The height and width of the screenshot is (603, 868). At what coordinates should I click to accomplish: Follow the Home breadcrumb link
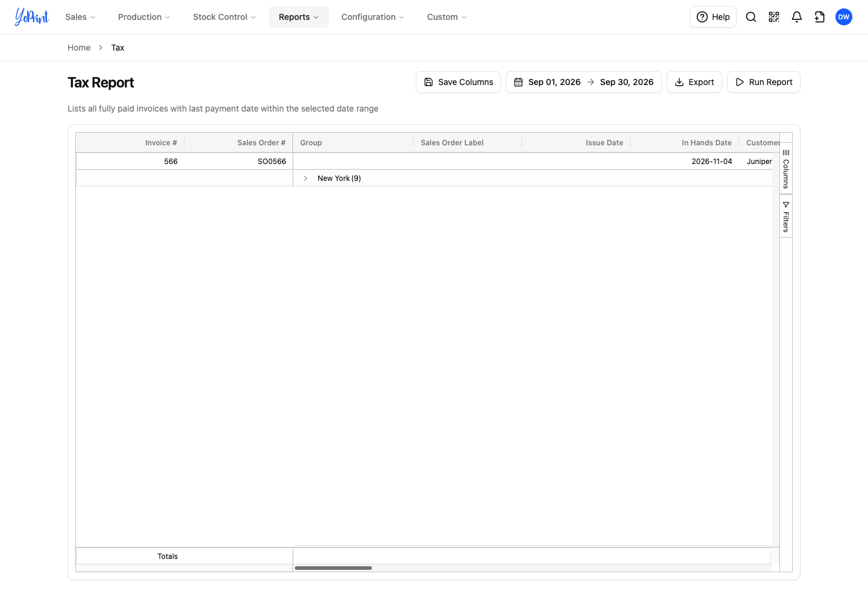[79, 48]
